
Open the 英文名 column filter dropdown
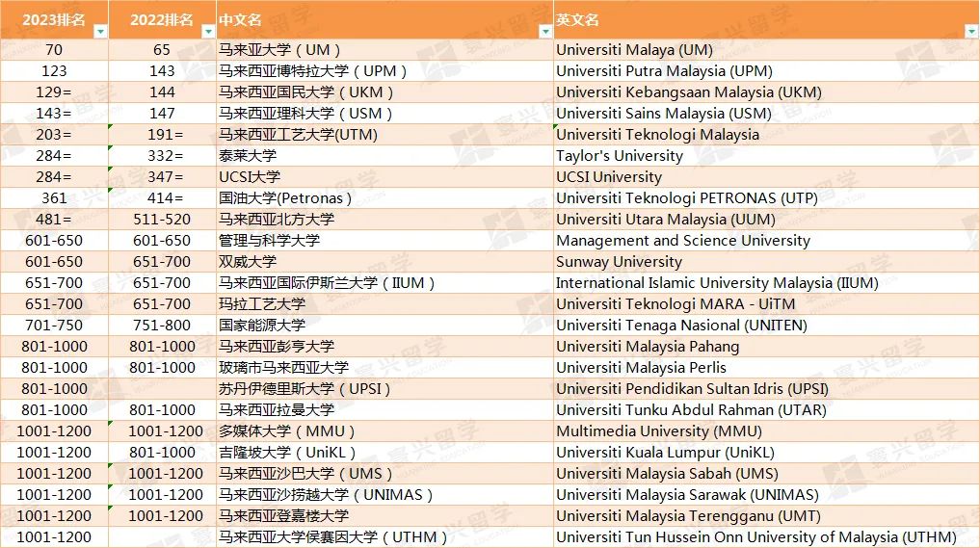[971, 31]
